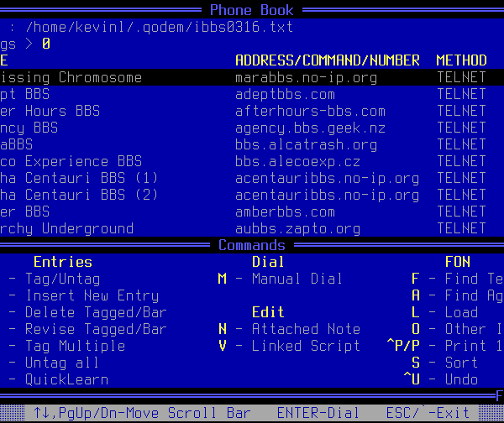Open the Attached Note command

306,329
